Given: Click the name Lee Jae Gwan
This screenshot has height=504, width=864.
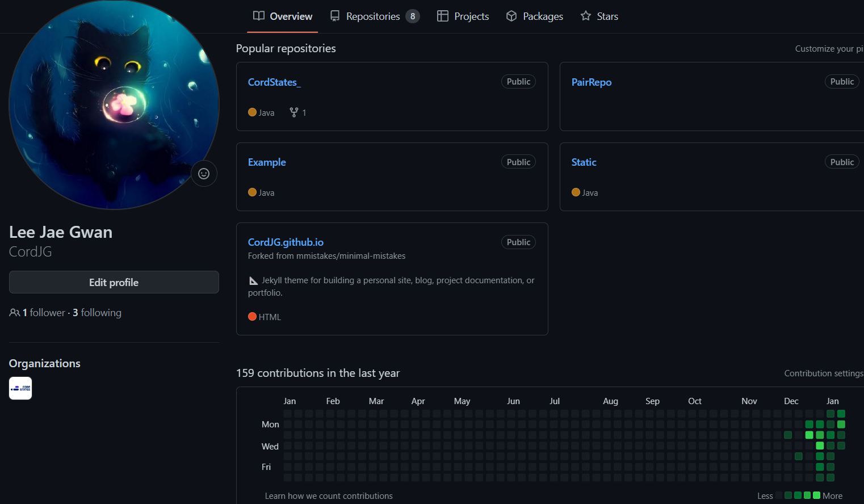Looking at the screenshot, I should (61, 232).
